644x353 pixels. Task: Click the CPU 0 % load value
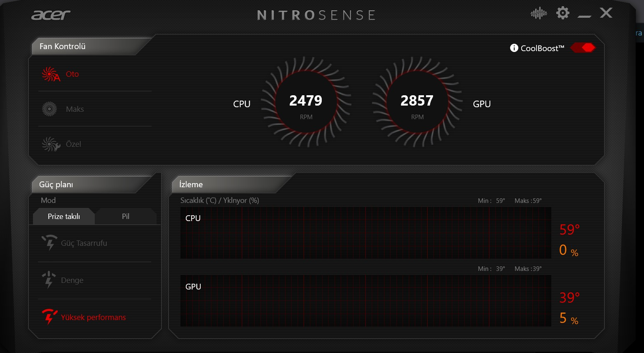click(x=569, y=250)
